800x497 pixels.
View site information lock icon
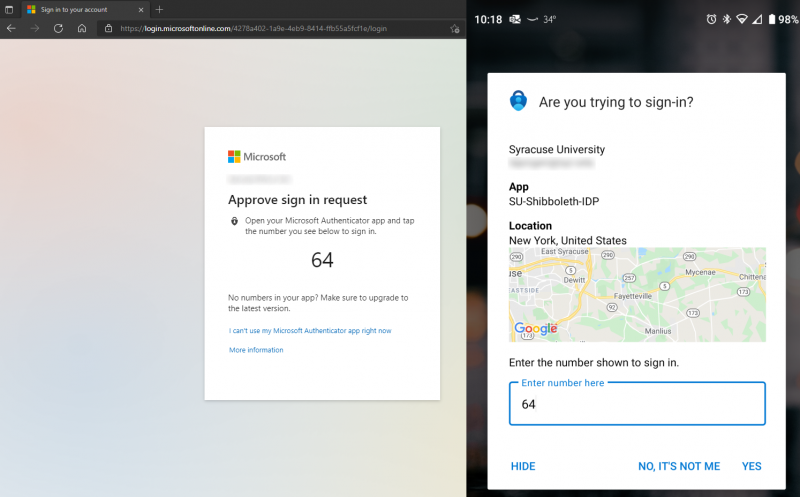coord(108,28)
